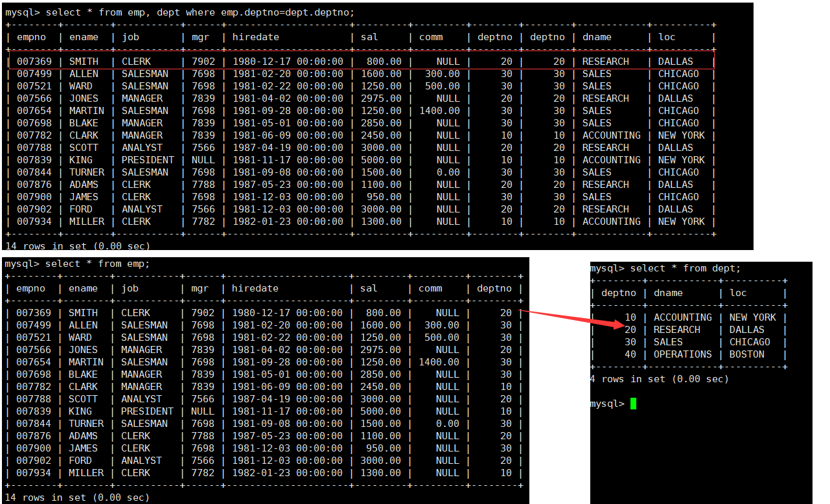Click the 'loc' header in the join result table
Screen dimensions: 830x504
(667, 37)
